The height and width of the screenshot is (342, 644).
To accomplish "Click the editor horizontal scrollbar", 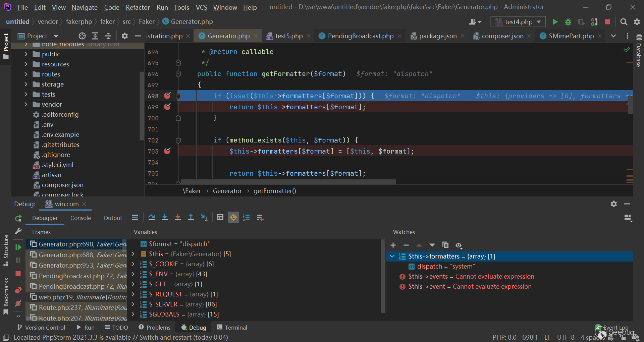I will click(x=288, y=182).
